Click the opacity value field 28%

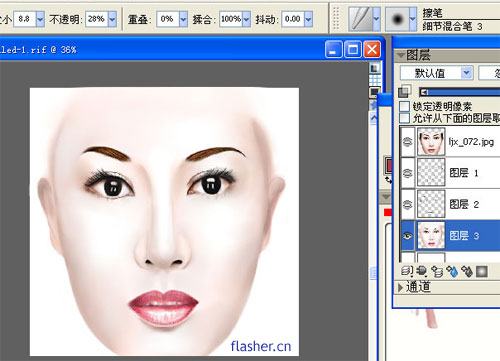(x=97, y=19)
